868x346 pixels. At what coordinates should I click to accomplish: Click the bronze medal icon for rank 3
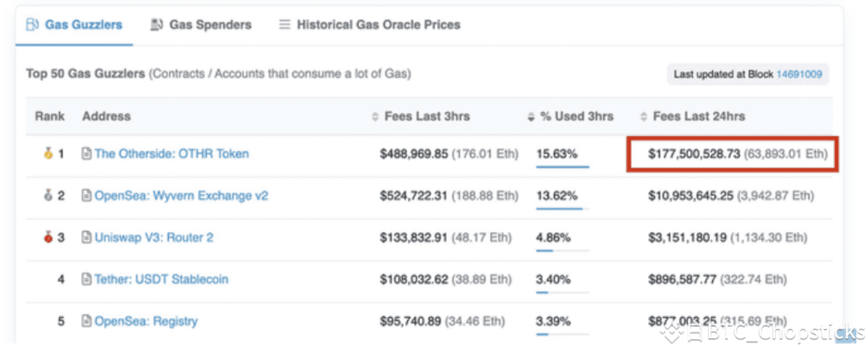48,238
